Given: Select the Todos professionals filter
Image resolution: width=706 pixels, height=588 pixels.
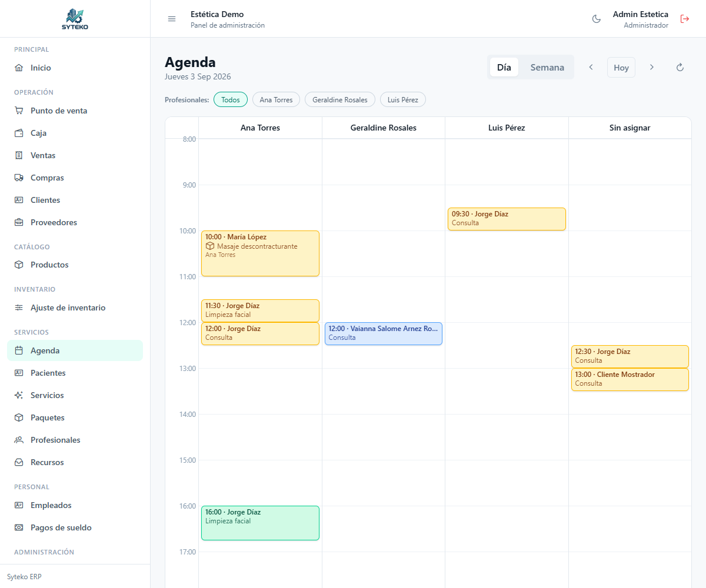Looking at the screenshot, I should (x=231, y=99).
